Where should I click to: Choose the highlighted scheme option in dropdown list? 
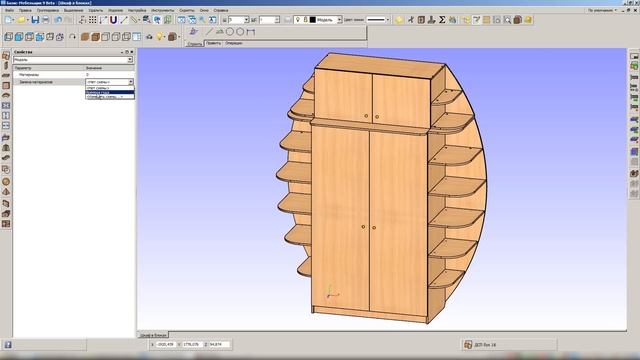click(110, 92)
